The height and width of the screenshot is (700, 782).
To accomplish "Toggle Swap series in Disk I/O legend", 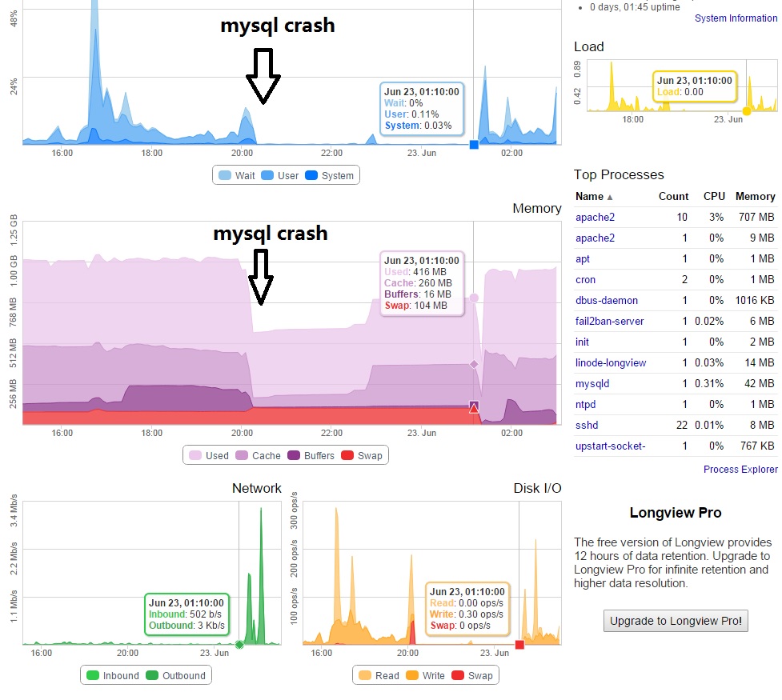I will [471, 675].
